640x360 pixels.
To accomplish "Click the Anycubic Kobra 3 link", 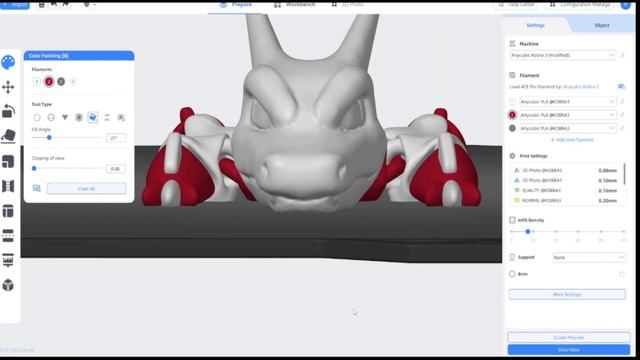I will 581,87.
